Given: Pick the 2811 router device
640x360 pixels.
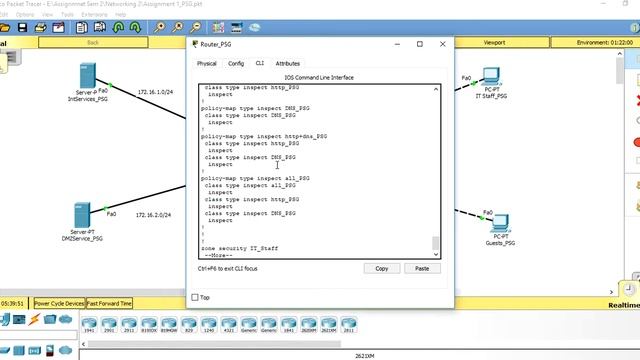Looking at the screenshot, I should [x=349, y=324].
